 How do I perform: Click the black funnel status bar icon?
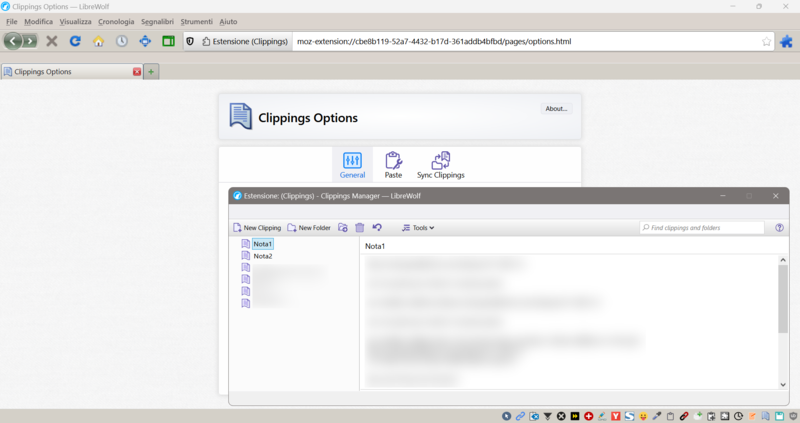547,416
